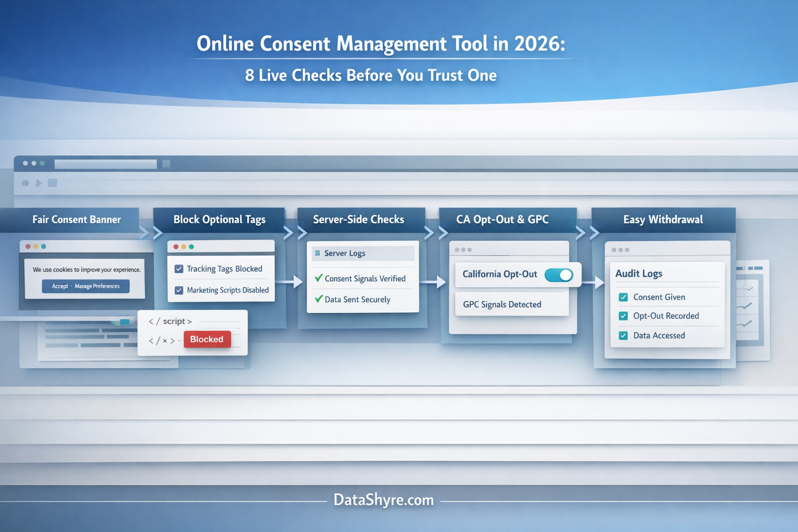Select the Block Optional Tags step header
This screenshot has width=798, height=532.
coord(219,220)
